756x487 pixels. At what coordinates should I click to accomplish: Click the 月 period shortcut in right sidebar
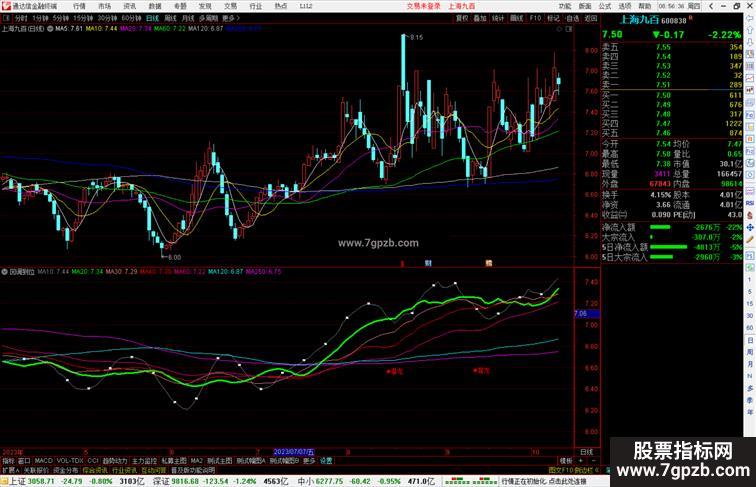pos(750,364)
